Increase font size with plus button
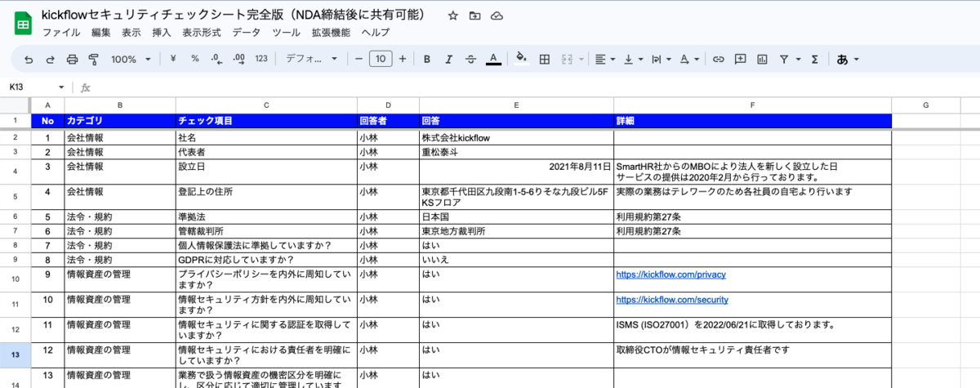Screen dimensions: 980x388 coord(403,59)
